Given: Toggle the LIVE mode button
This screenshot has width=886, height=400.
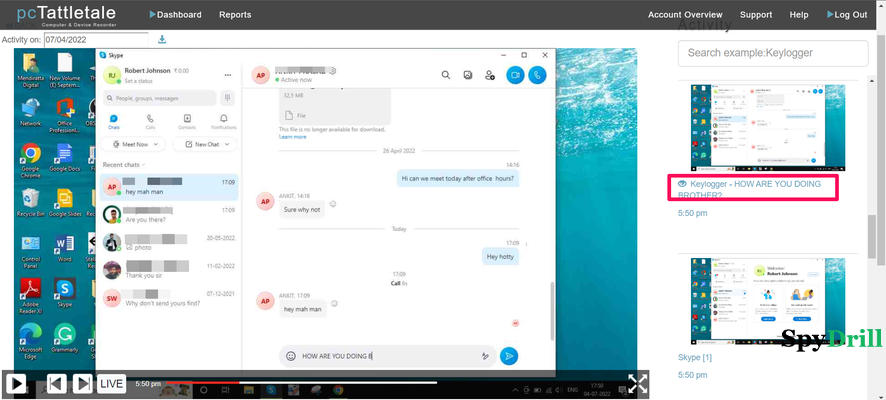Looking at the screenshot, I should [x=111, y=383].
